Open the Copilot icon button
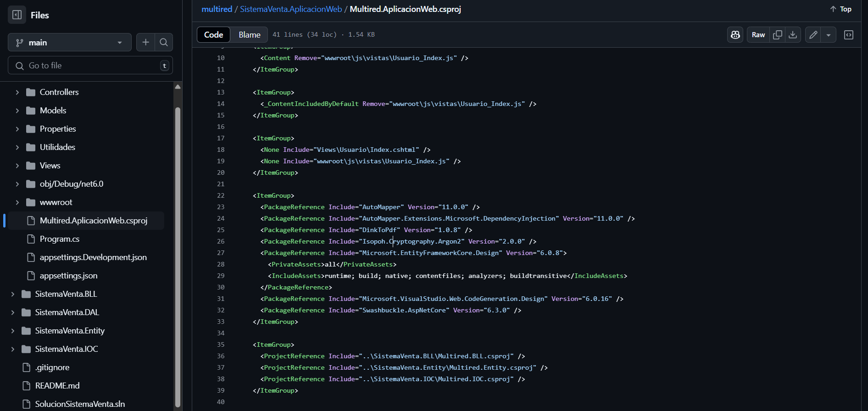Screen dimensions: 868x411 click(x=735, y=35)
